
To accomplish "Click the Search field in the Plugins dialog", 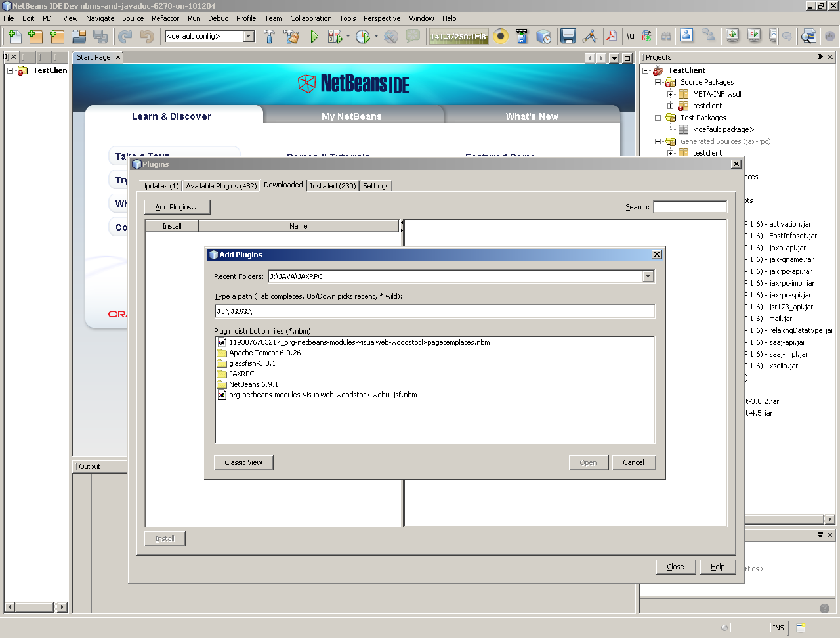I will 690,207.
